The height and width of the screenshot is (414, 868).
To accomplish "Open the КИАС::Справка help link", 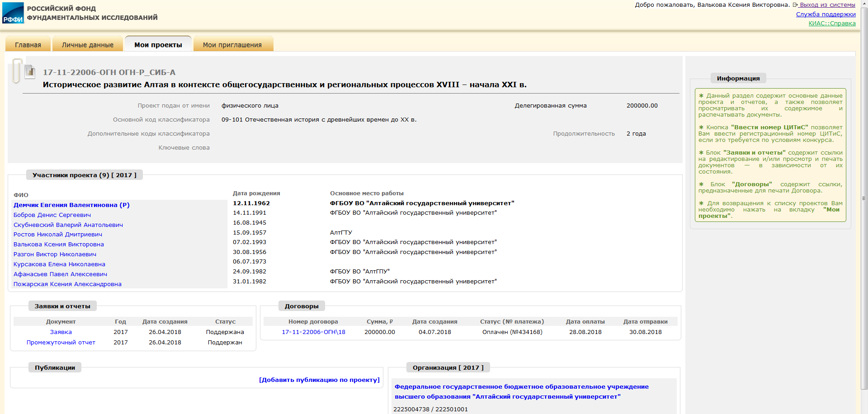I will tap(832, 23).
